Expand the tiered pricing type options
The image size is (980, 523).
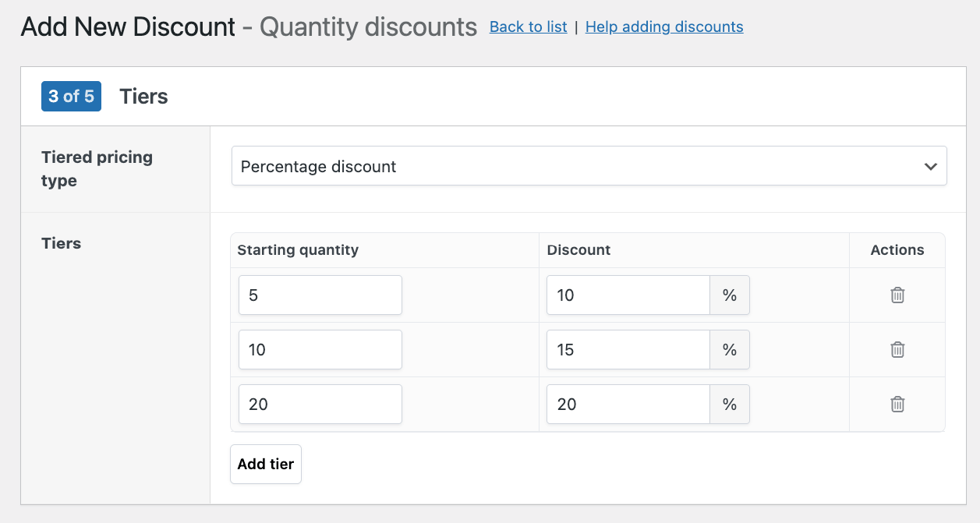[589, 166]
